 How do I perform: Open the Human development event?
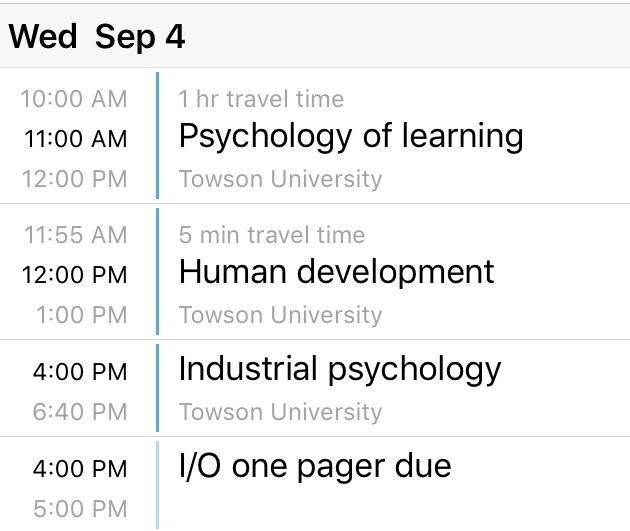pyautogui.click(x=336, y=272)
